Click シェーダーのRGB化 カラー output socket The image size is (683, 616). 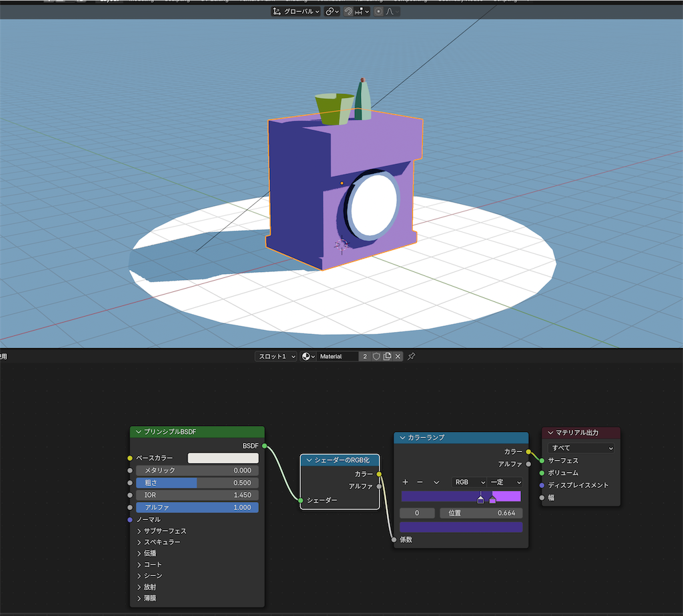[x=380, y=474]
